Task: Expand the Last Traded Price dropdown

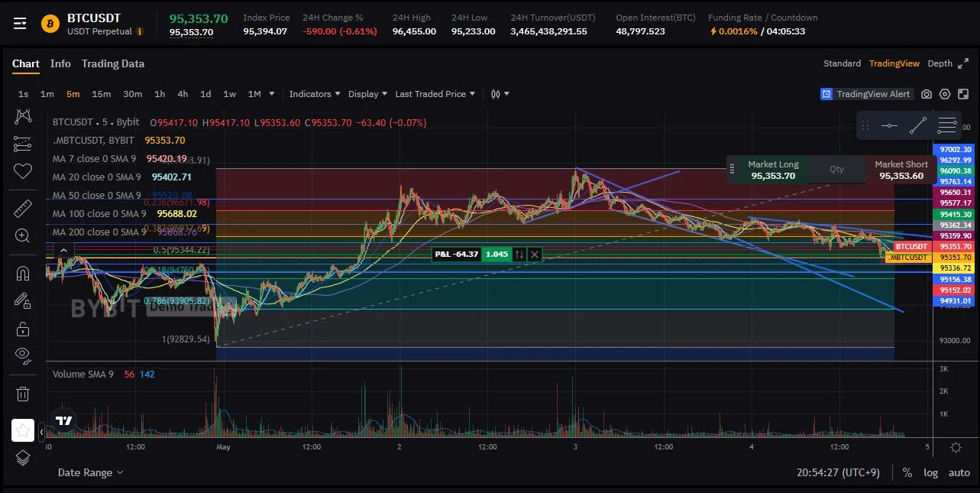Action: [435, 94]
